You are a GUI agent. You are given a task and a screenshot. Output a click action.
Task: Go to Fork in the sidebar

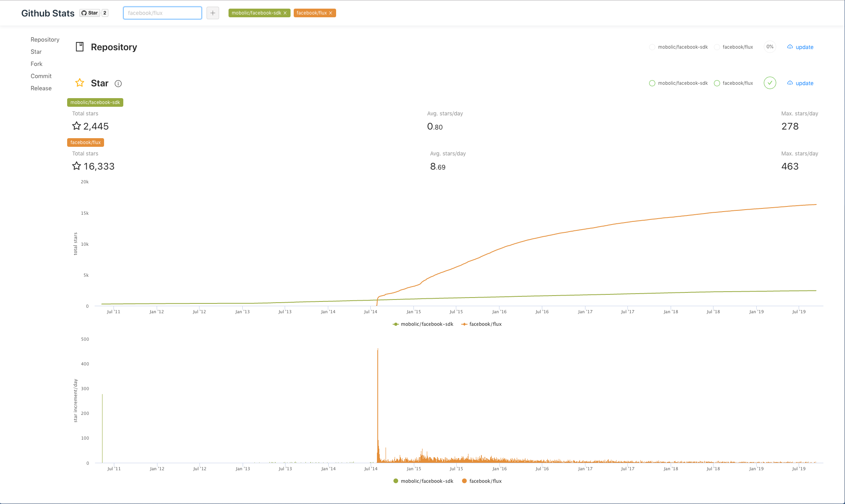pos(37,64)
